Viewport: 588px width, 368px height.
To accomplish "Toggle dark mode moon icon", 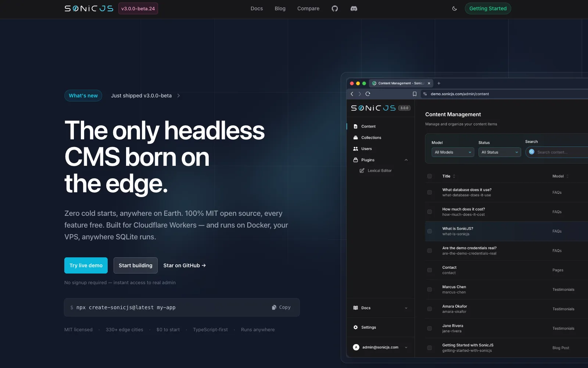I will click(x=455, y=8).
